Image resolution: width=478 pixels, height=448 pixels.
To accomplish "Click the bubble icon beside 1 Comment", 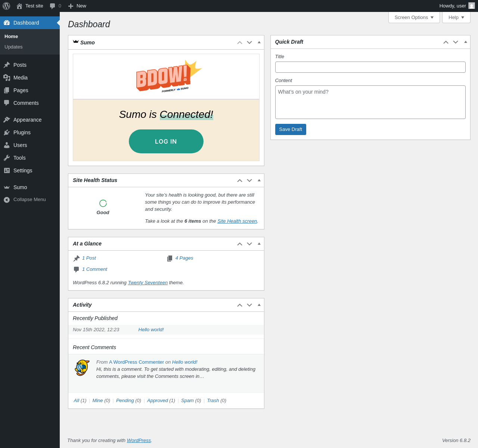I will coord(77,269).
